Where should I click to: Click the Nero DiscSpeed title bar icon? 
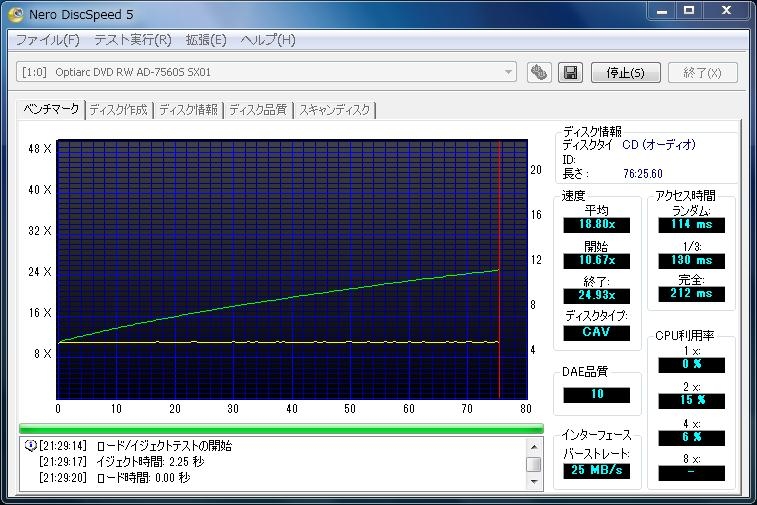pos(17,15)
